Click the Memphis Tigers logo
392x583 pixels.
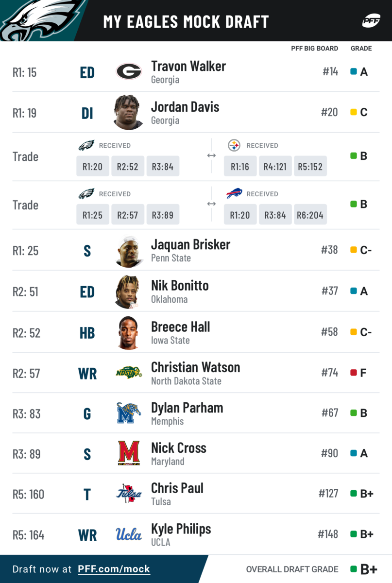click(x=129, y=413)
